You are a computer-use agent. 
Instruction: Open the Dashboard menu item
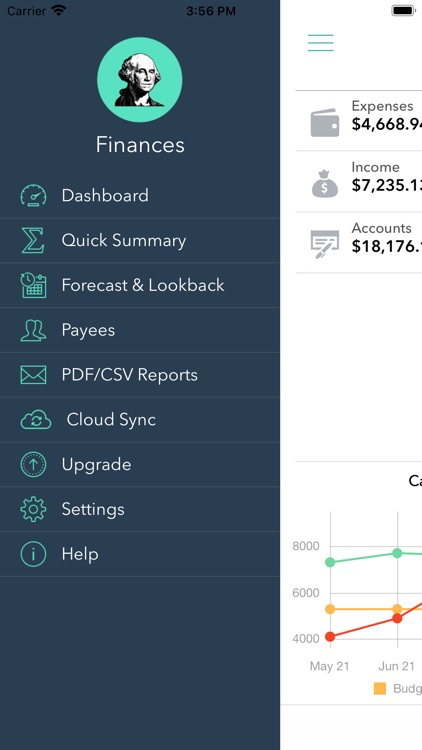click(x=140, y=196)
